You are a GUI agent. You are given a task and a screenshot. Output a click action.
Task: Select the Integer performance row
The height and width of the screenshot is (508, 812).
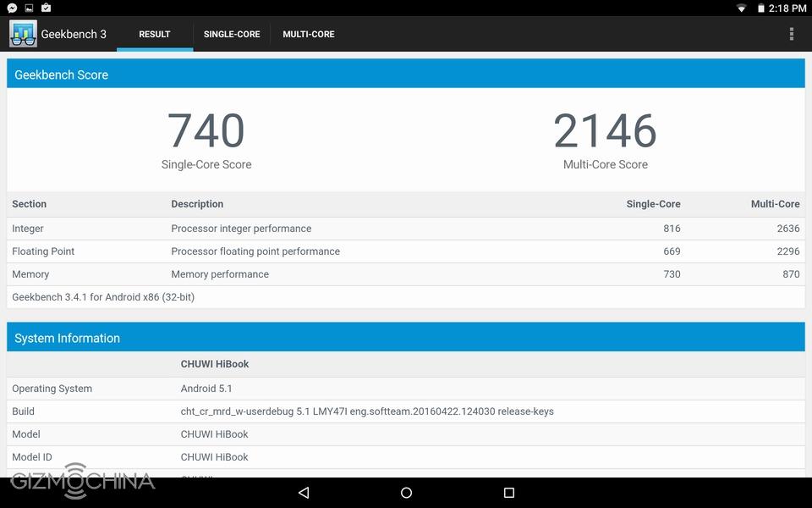tap(406, 229)
